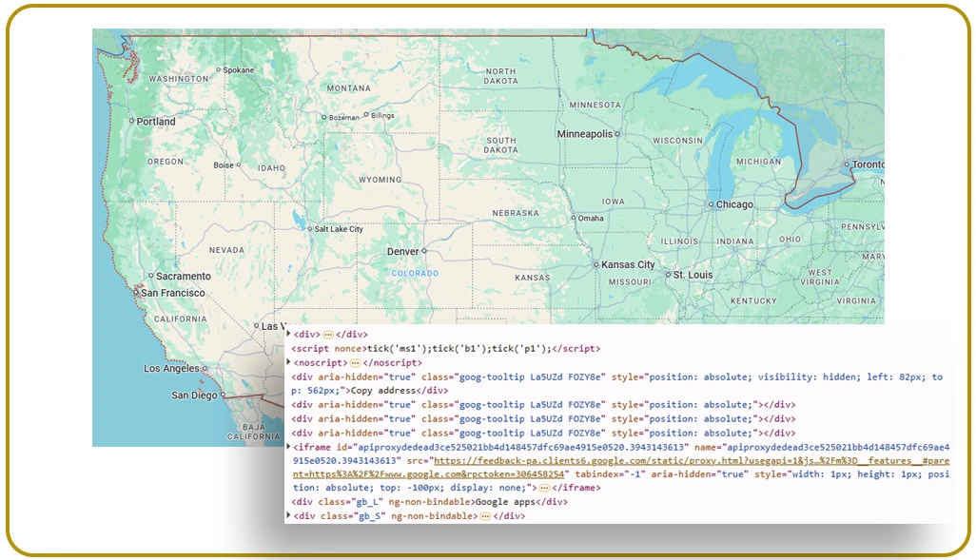Expand the gb_S div node arrow

point(289,516)
